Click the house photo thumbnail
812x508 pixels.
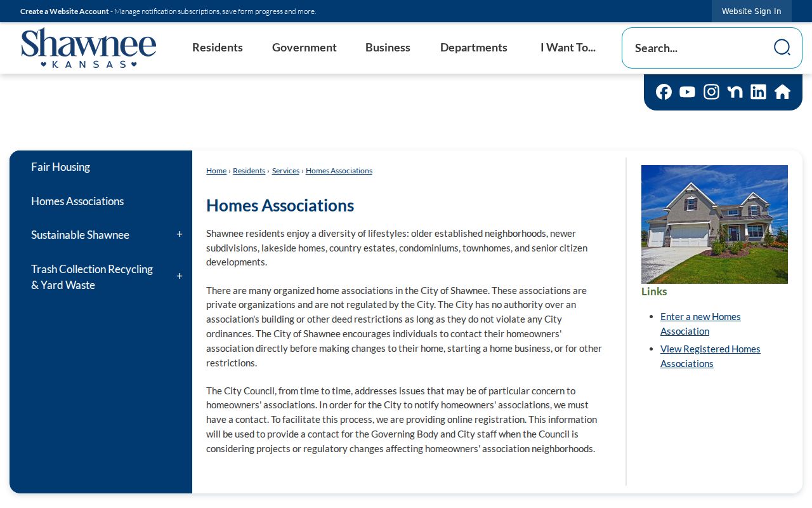(714, 224)
